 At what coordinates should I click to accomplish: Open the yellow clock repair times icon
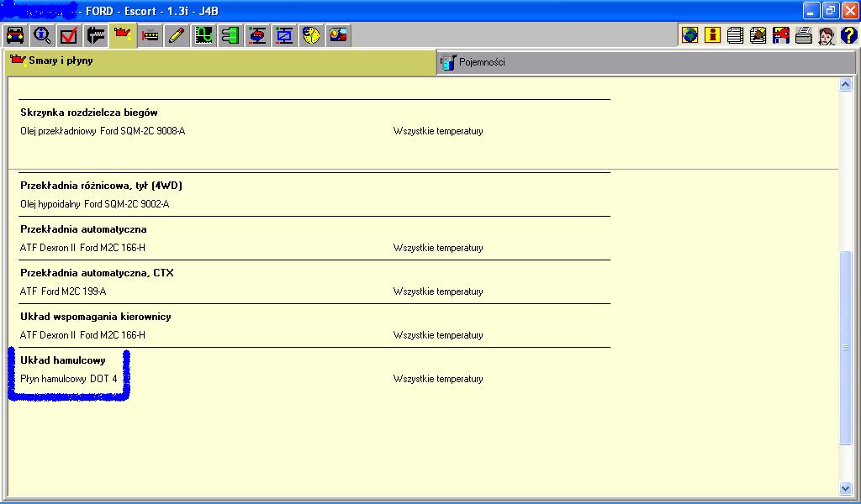[x=311, y=35]
